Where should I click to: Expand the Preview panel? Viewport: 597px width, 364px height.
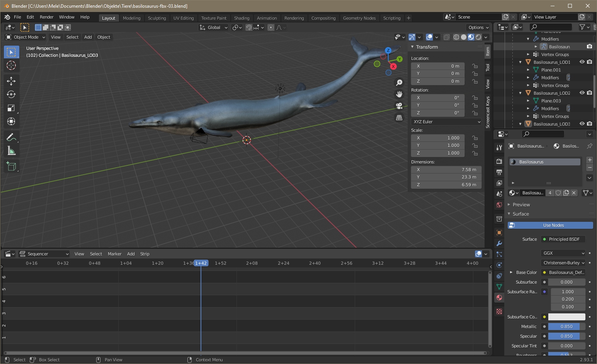[x=521, y=204]
